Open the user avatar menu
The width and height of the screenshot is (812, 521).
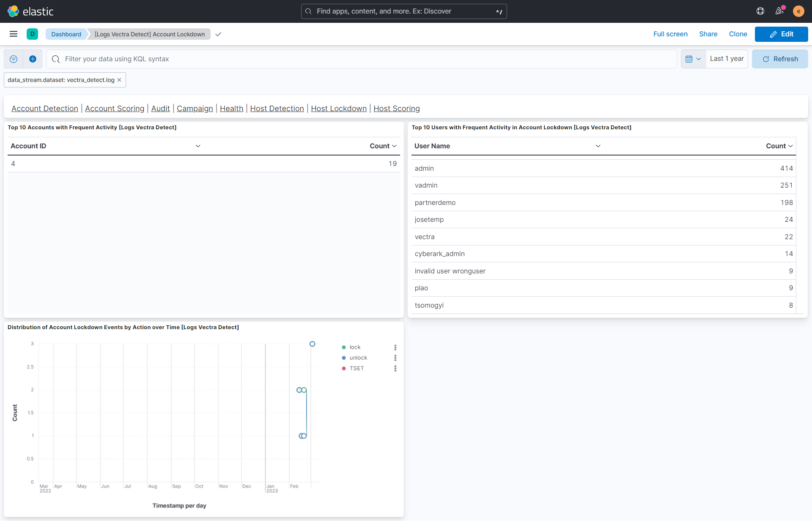coord(798,11)
